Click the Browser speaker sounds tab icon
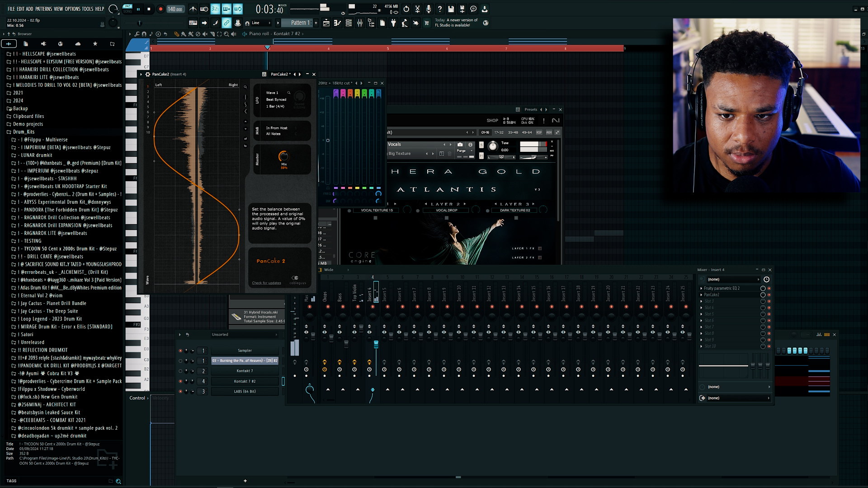The image size is (868, 488). pyautogui.click(x=43, y=44)
